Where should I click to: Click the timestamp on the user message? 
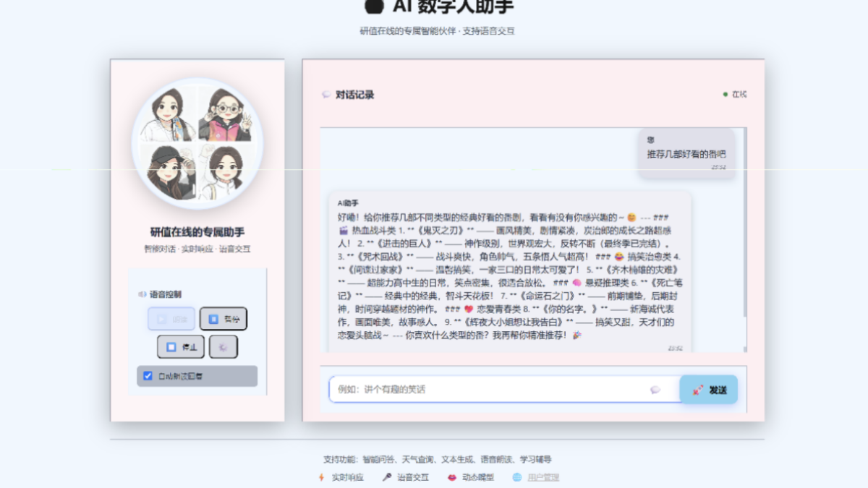point(718,167)
